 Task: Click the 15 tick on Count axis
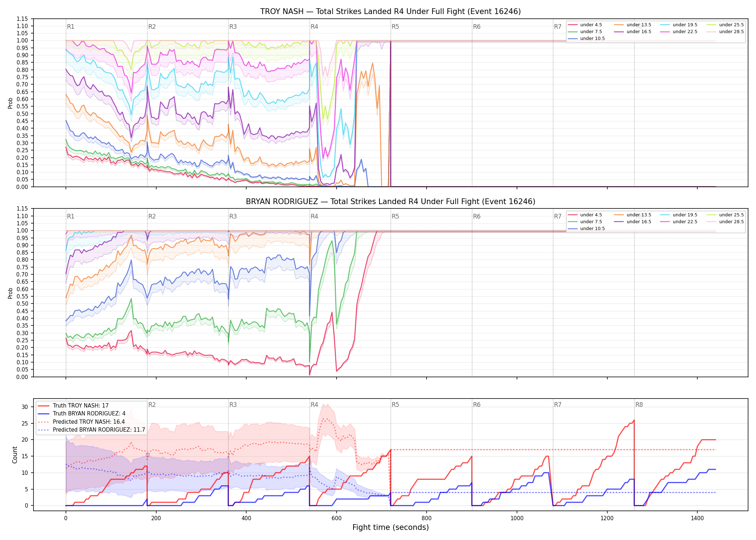point(25,456)
